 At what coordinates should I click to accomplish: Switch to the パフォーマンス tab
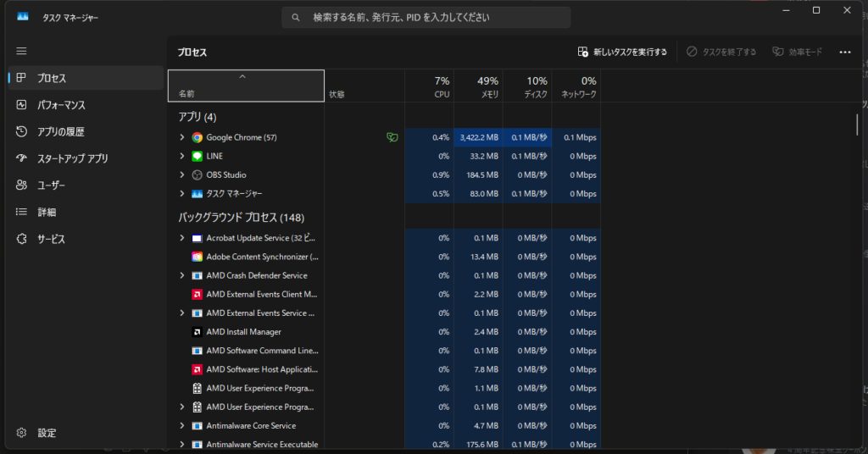(61, 105)
